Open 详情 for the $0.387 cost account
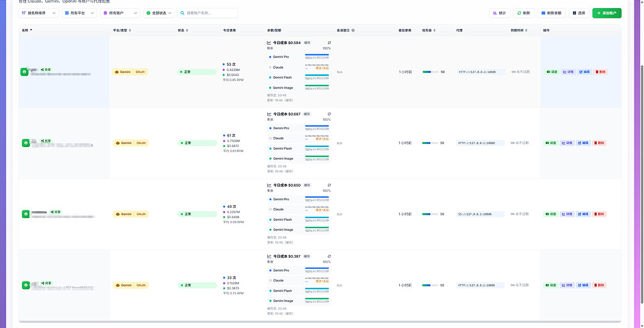 click(567, 285)
